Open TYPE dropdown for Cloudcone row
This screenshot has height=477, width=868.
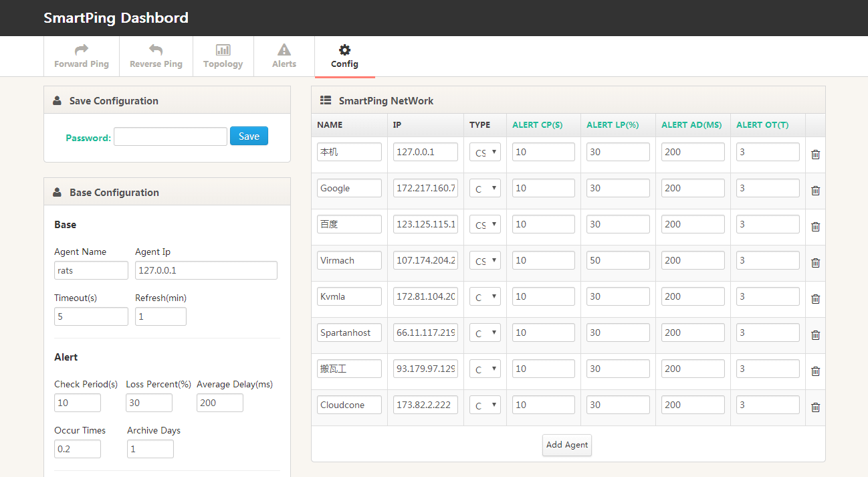(485, 405)
